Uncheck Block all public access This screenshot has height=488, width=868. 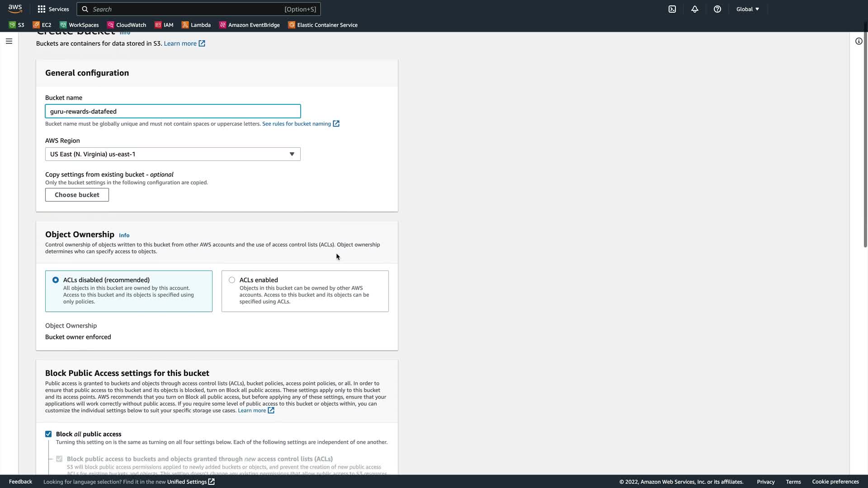click(x=48, y=434)
